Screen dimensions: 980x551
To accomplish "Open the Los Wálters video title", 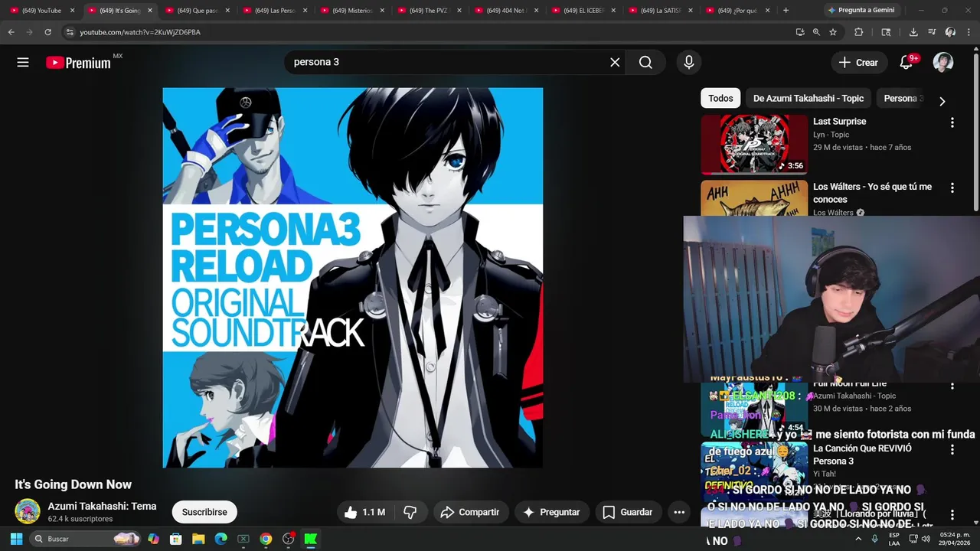I will pyautogui.click(x=872, y=193).
